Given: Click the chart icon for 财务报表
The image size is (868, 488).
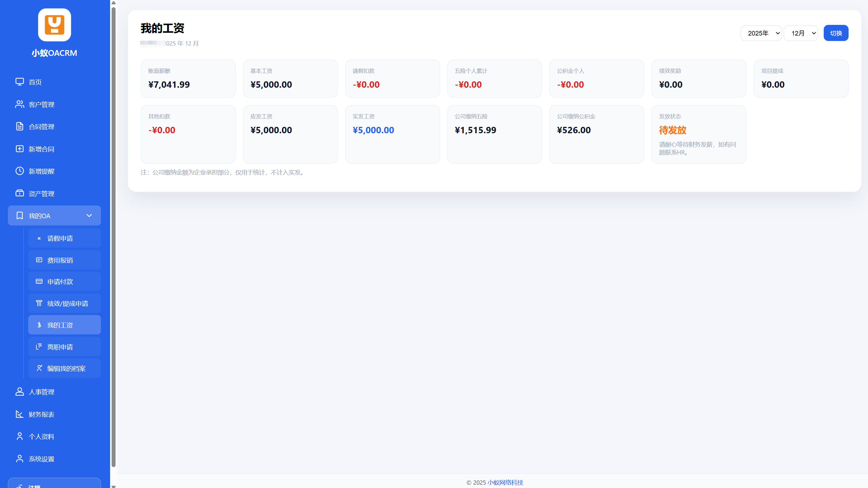Looking at the screenshot, I should coord(19,414).
